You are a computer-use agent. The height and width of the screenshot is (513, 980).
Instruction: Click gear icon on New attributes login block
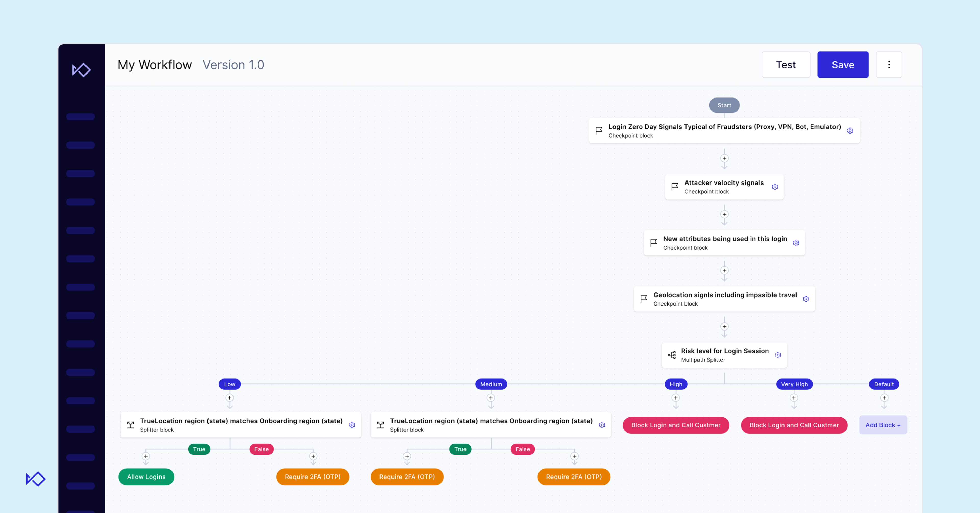click(796, 243)
